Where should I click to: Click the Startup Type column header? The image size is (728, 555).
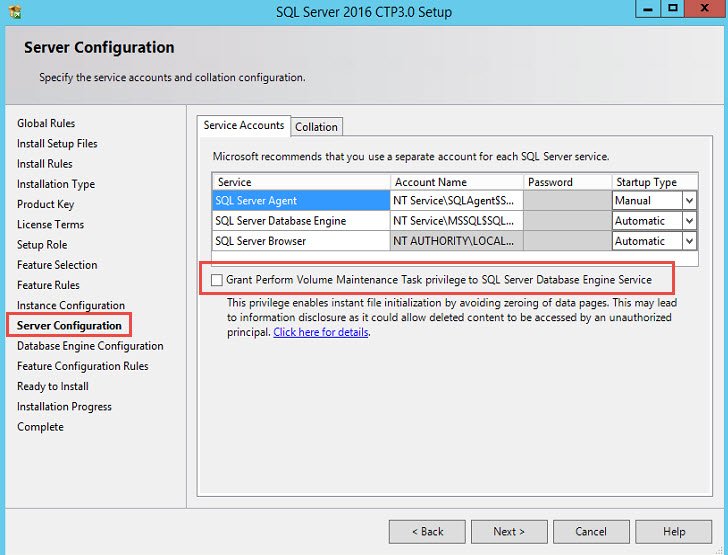pyautogui.click(x=655, y=182)
